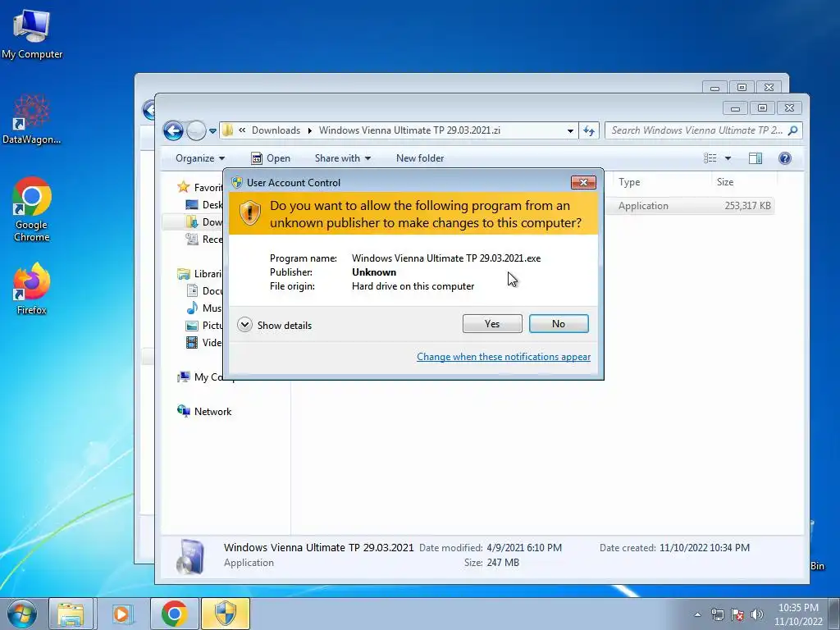
Task: Open Explorer help question mark icon
Action: (785, 158)
